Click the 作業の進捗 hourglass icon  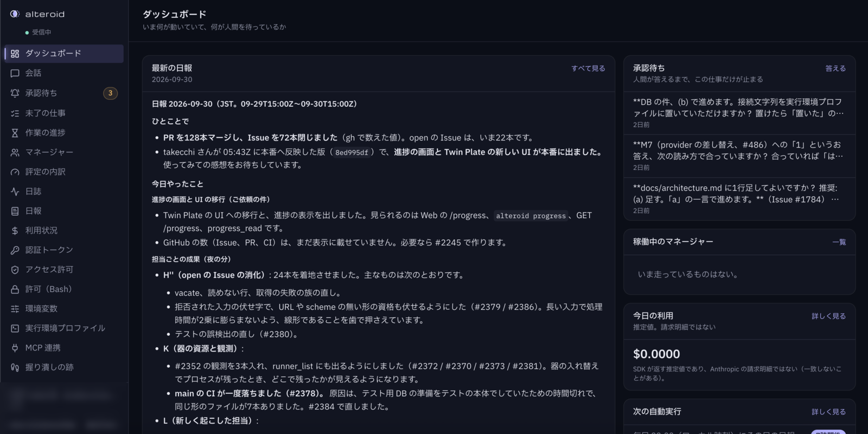click(15, 133)
